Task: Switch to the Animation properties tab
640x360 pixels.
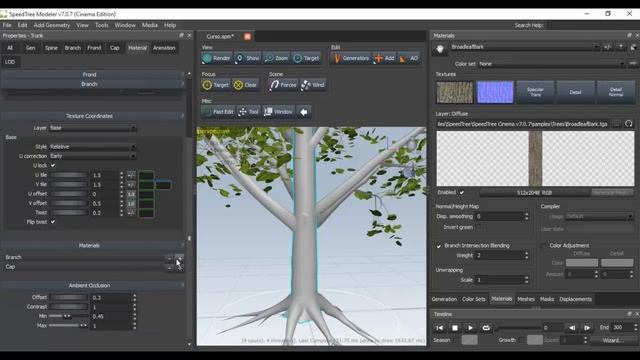Action: (164, 48)
